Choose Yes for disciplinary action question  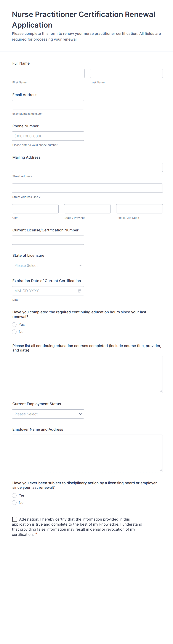pyautogui.click(x=14, y=495)
